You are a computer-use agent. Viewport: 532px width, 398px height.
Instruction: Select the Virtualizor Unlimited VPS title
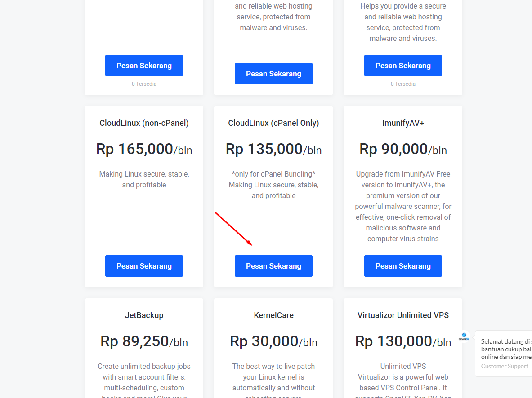coord(403,315)
